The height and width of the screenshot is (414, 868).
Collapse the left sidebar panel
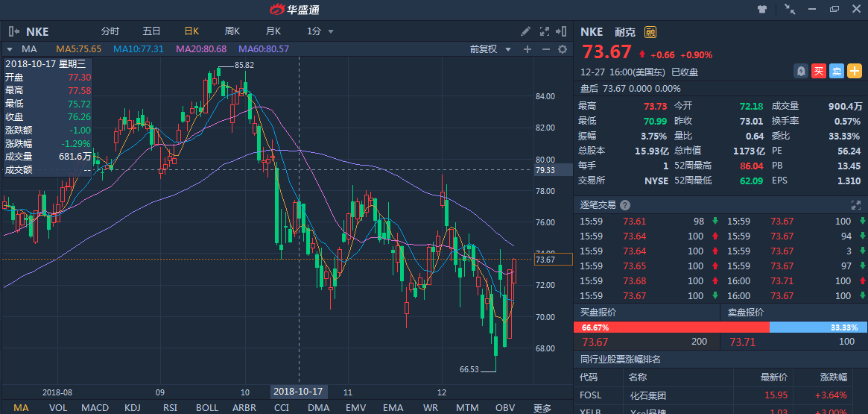[x=13, y=31]
